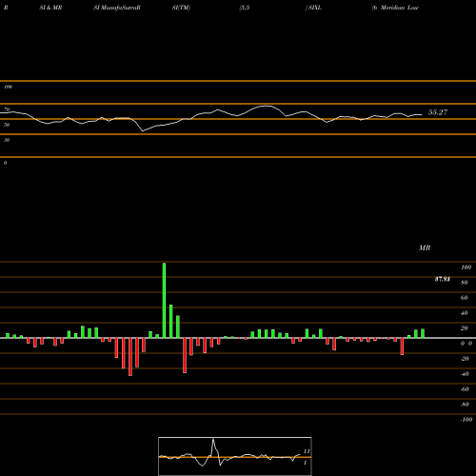Click the '-40' label on the MR axis
Screen dimensions: 476x476
[465, 374]
